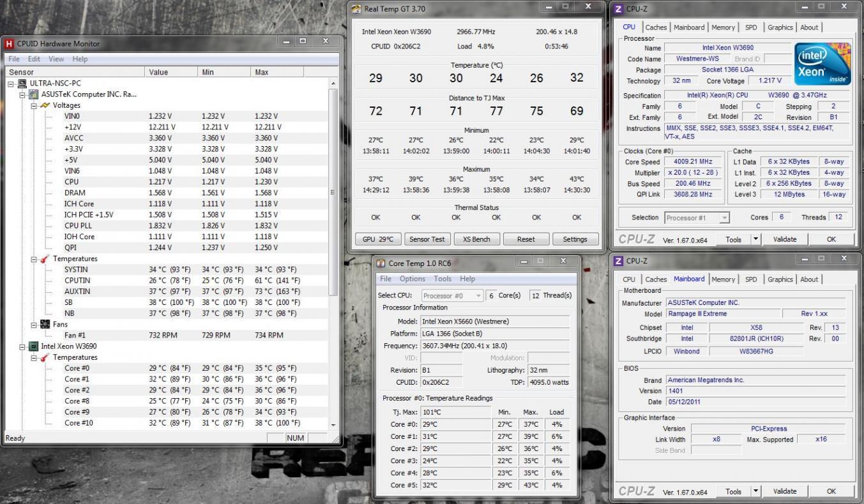Open the View menu in HWMonitor
The height and width of the screenshot is (504, 864).
pyautogui.click(x=56, y=59)
